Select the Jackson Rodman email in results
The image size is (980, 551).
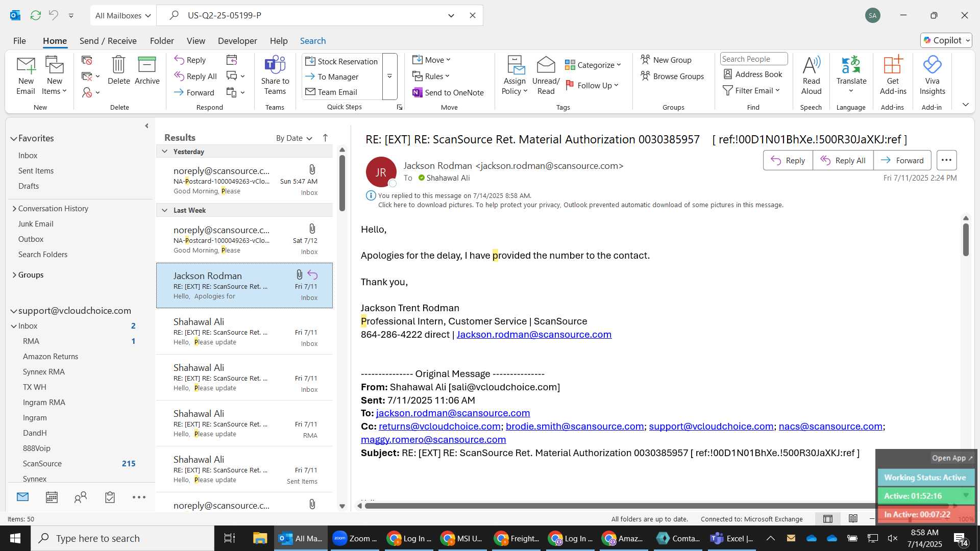point(244,286)
